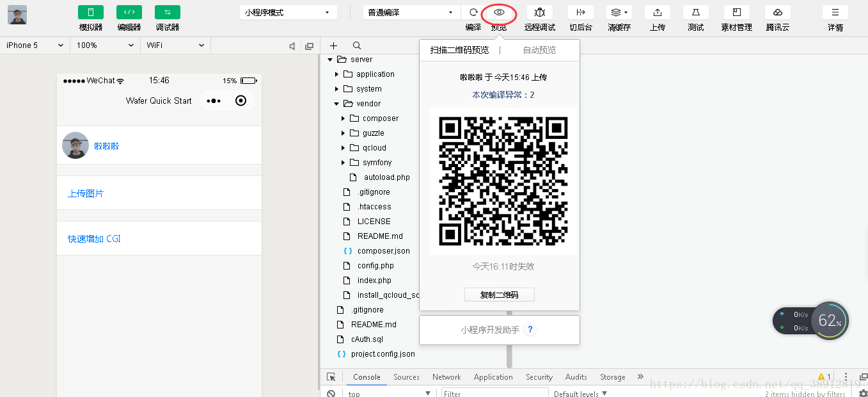Click the preview QR code image

coord(503,181)
